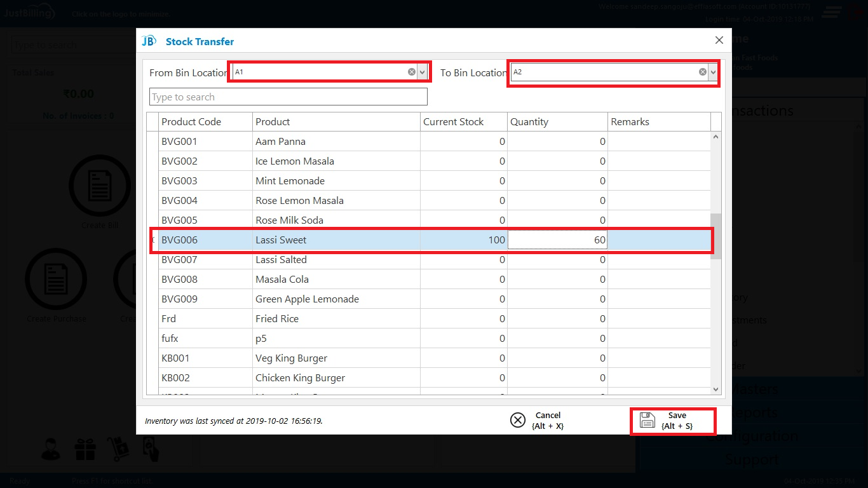Click the From Bin Location A1 combo box
Screen dimensions: 868x488
coord(318,72)
